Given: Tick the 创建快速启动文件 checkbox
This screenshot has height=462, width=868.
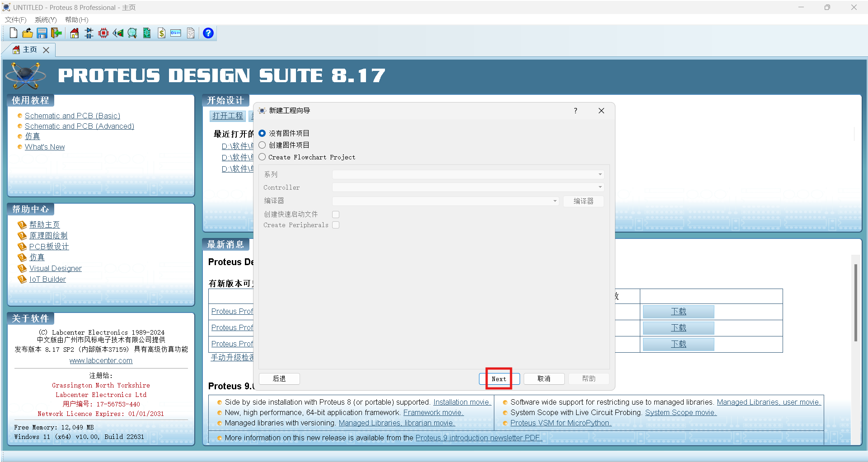Looking at the screenshot, I should pos(336,215).
